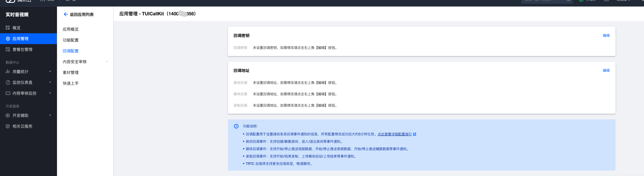
Task: Click the 功能说明 heading text
Action: (250, 126)
